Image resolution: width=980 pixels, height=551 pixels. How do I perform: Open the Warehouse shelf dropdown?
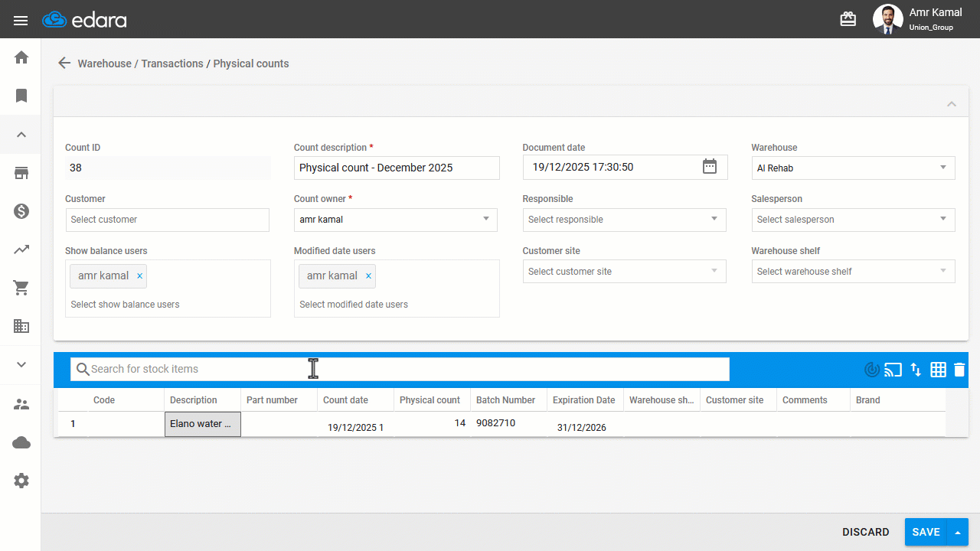(854, 272)
